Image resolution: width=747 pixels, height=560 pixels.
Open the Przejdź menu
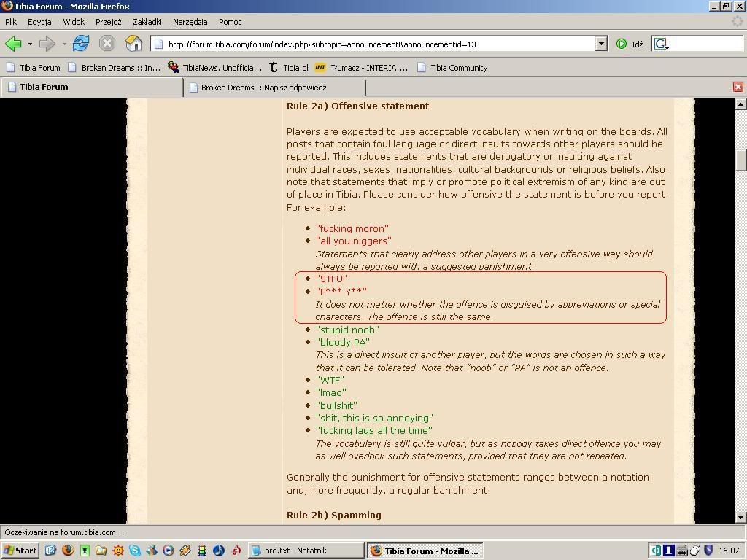(109, 22)
